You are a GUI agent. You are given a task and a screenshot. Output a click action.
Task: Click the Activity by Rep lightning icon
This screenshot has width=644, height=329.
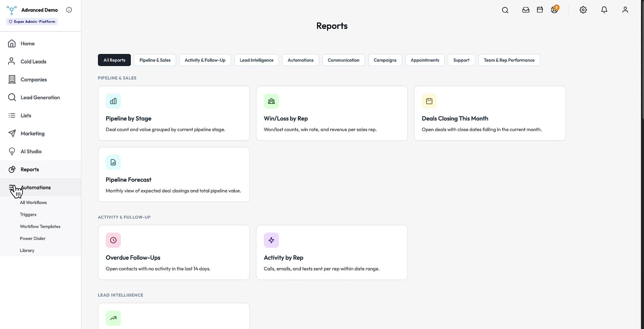click(x=271, y=240)
